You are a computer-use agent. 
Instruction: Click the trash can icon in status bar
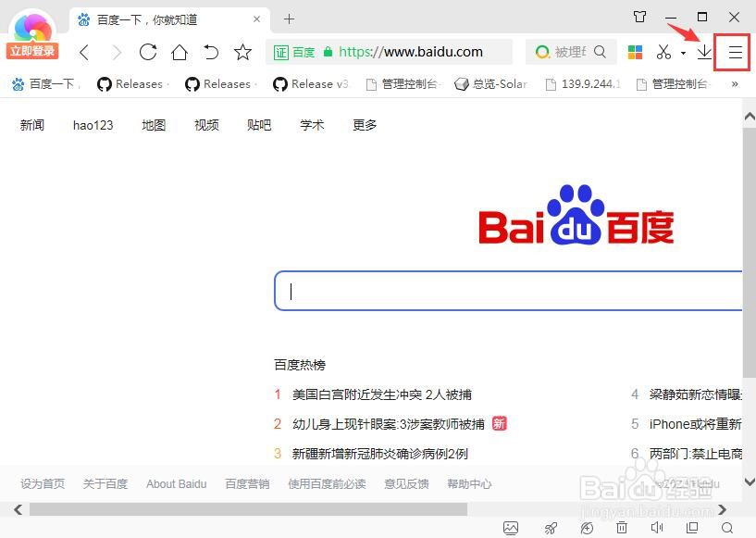622,528
